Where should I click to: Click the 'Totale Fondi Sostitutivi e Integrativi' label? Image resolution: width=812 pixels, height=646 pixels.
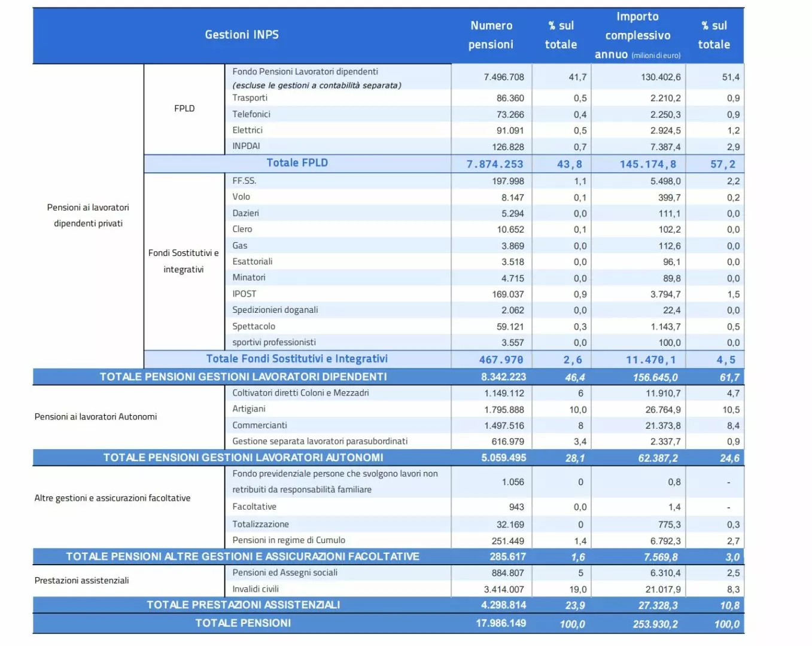[x=297, y=359]
